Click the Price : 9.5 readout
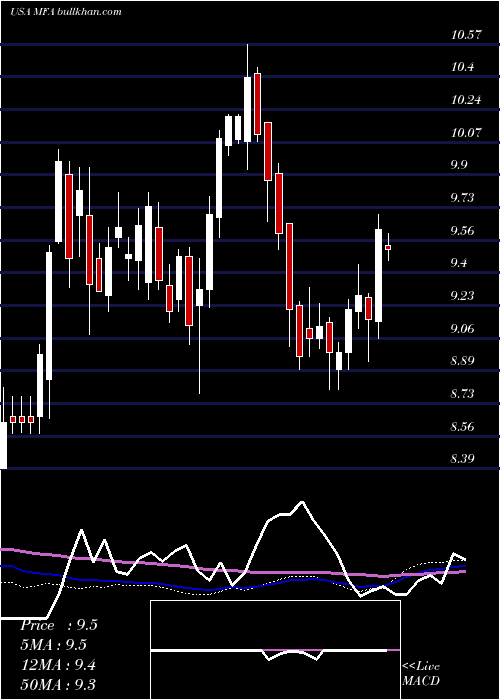The image size is (500, 700). tap(58, 625)
